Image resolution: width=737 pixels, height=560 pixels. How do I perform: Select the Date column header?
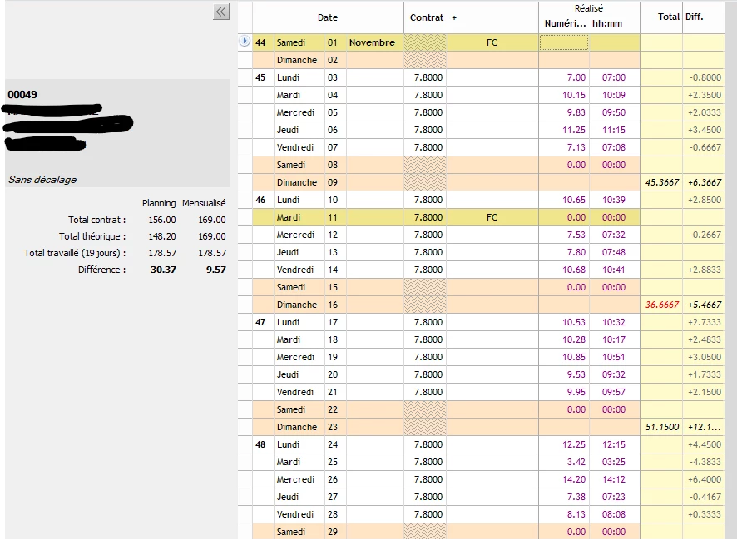click(328, 17)
